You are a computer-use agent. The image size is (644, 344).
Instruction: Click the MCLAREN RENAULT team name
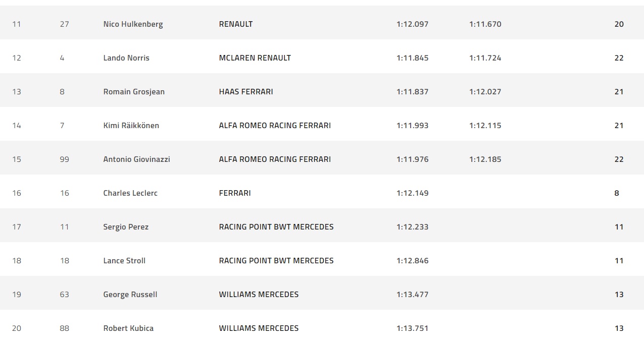tap(255, 58)
